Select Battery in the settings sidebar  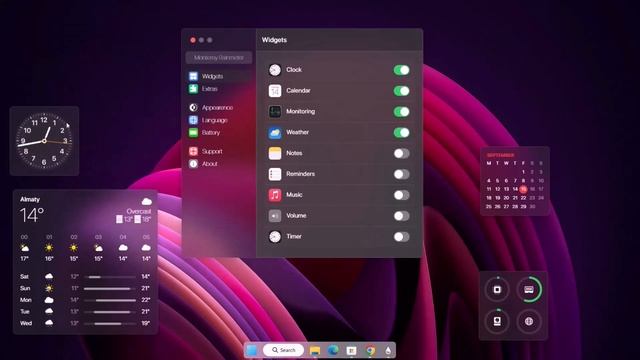pyautogui.click(x=219, y=133)
